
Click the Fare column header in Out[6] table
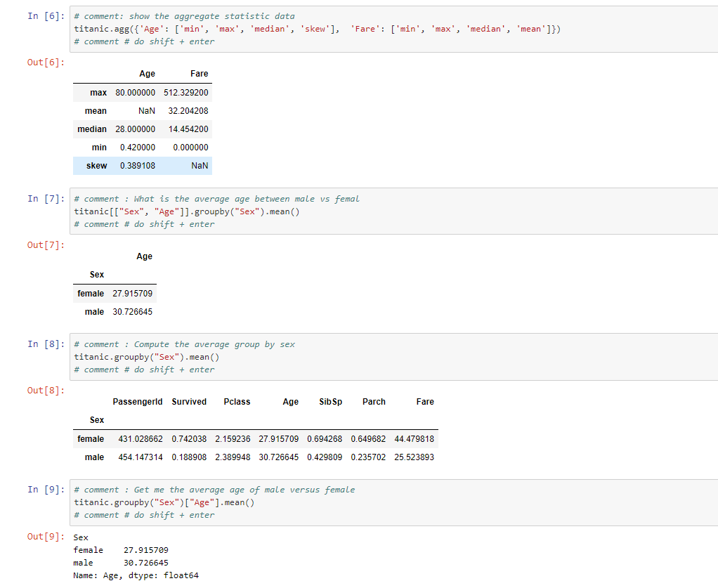199,74
